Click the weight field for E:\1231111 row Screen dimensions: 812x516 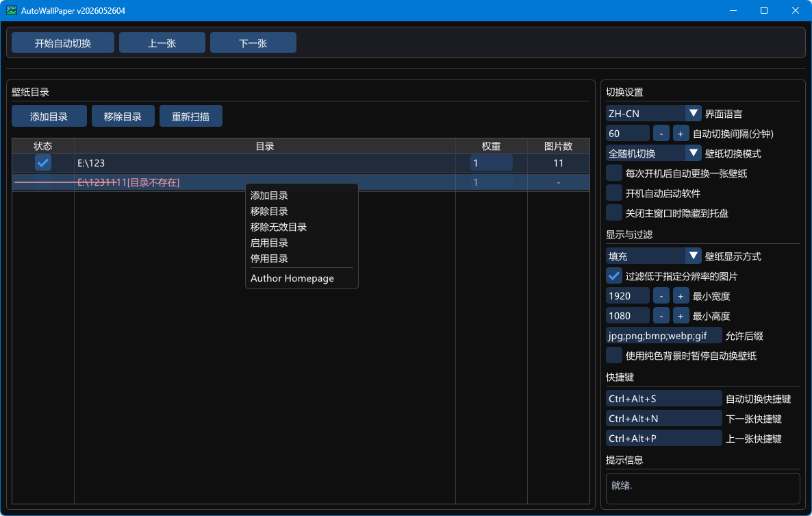point(492,182)
